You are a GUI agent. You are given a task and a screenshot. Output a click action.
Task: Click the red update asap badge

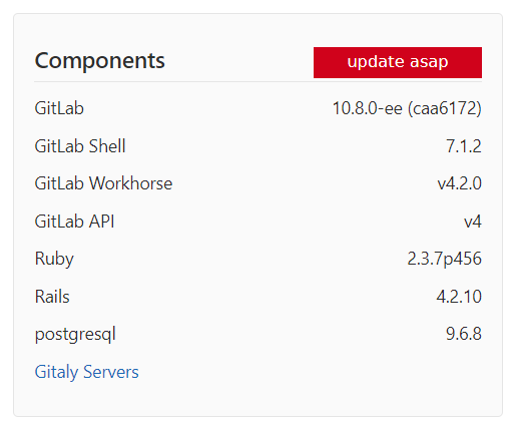pos(397,62)
